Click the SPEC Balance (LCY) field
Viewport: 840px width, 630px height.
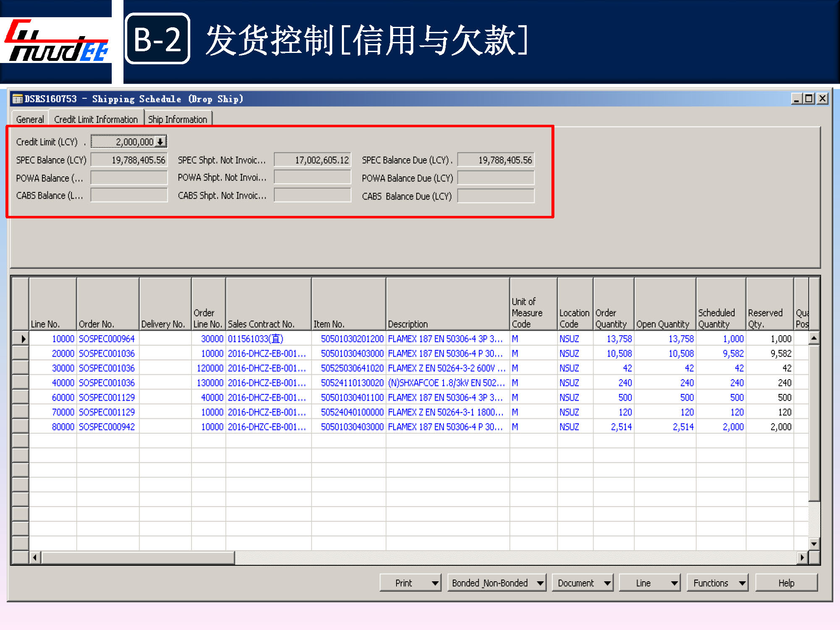[129, 160]
